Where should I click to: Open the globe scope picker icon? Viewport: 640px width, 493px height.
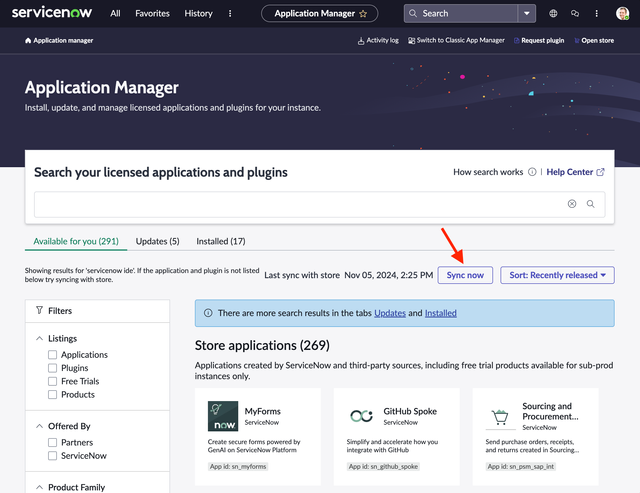click(553, 13)
